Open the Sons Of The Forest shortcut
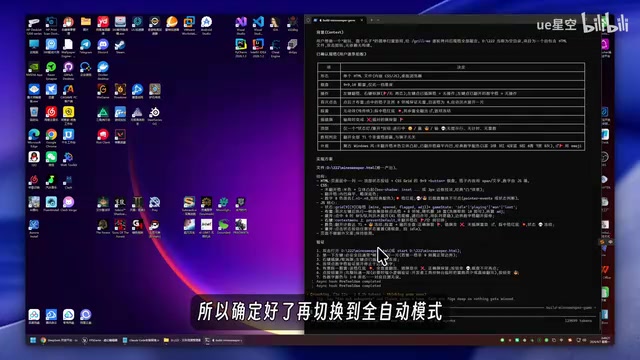The width and height of the screenshot is (640, 360). pyautogui.click(x=120, y=228)
